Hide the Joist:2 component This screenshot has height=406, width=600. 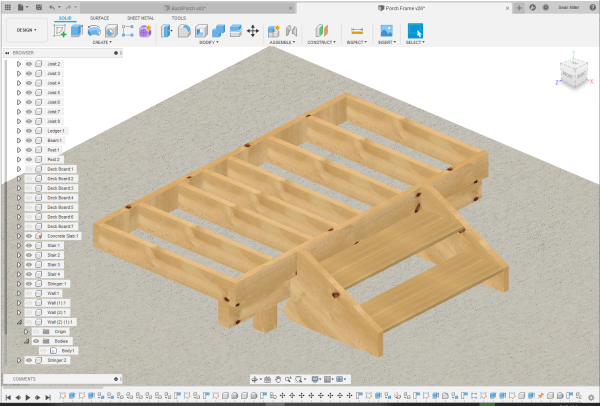coord(29,64)
